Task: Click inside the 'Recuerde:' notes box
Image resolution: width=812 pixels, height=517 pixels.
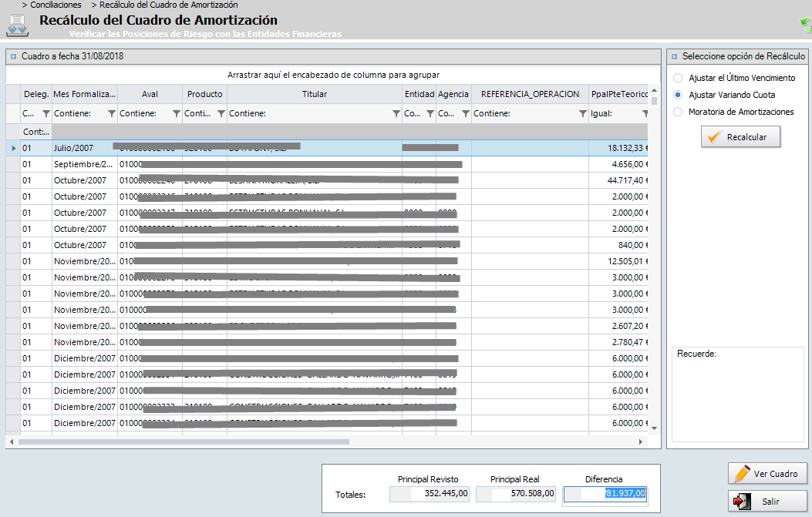Action: tap(737, 394)
